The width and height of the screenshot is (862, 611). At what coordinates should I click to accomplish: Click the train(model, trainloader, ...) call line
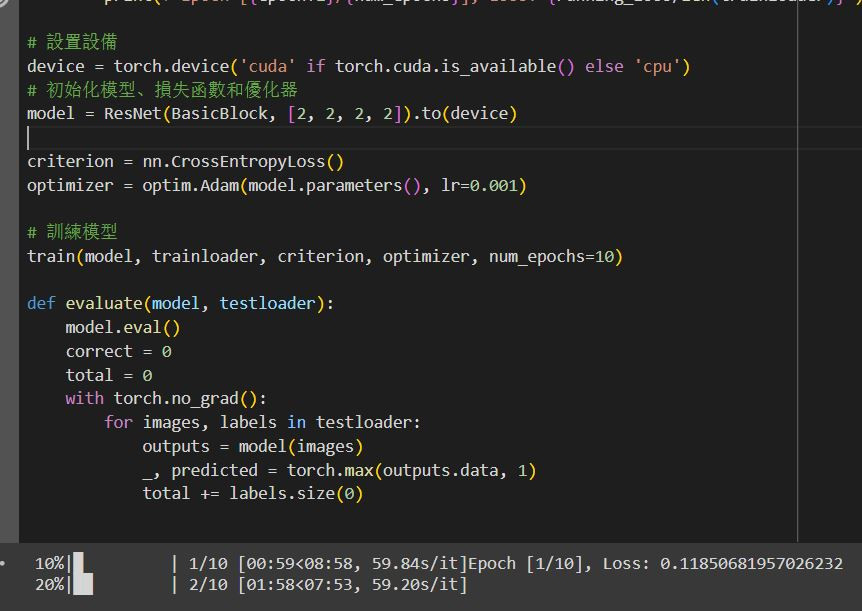tap(325, 256)
